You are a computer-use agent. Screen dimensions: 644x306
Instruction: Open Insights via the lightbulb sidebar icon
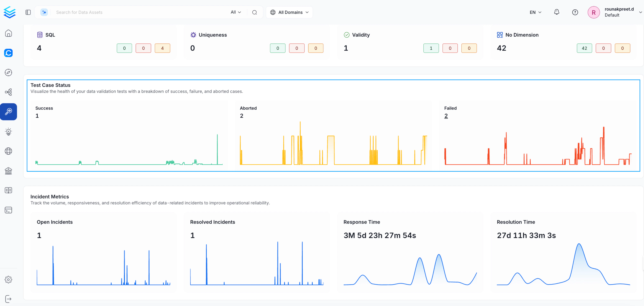click(x=8, y=132)
